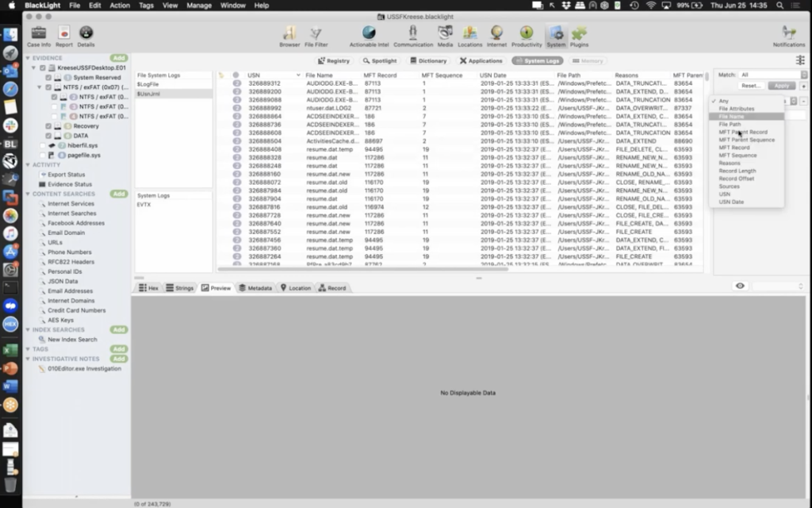Screen dimensions: 812x508
Task: Collapse the NTFS / exFAT (0x07) node
Action: [x=40, y=87]
